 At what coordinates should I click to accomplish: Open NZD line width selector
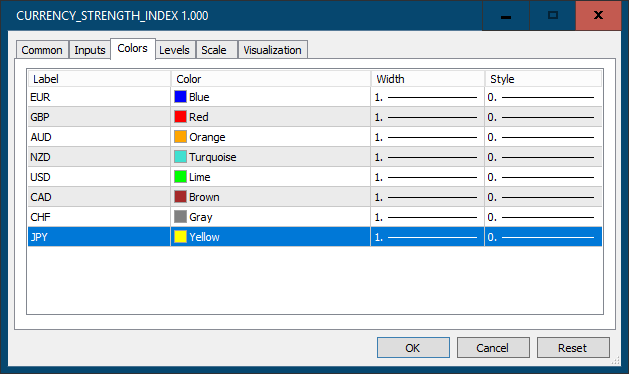click(x=428, y=157)
